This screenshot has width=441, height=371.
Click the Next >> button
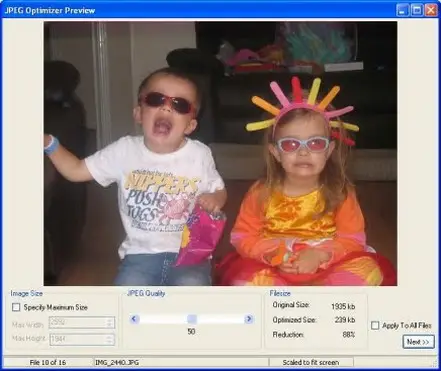418,342
